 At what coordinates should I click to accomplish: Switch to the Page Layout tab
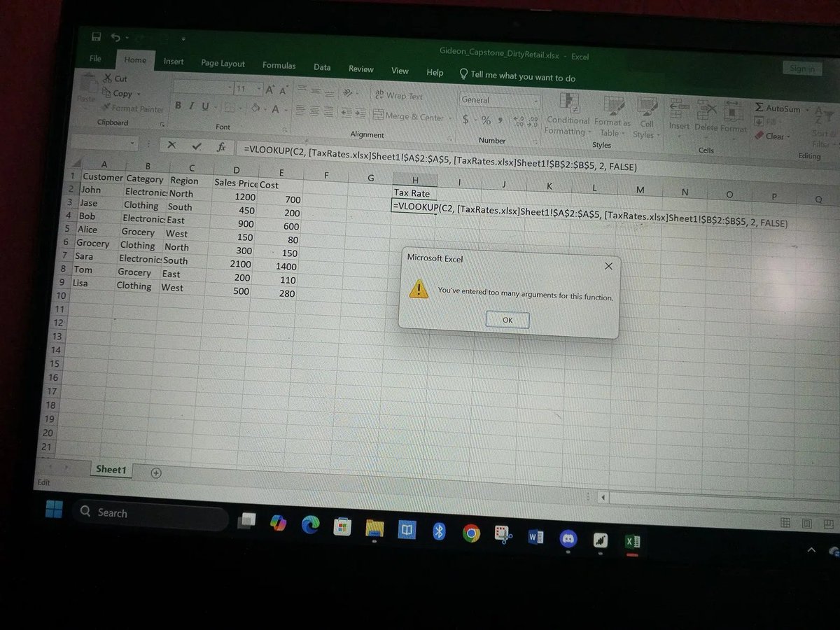(223, 63)
